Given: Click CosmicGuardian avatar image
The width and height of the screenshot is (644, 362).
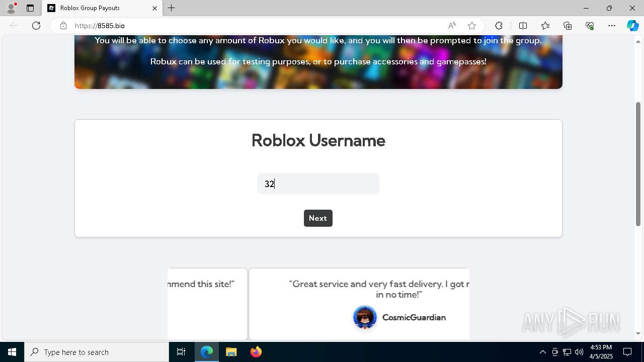Looking at the screenshot, I should tap(365, 317).
